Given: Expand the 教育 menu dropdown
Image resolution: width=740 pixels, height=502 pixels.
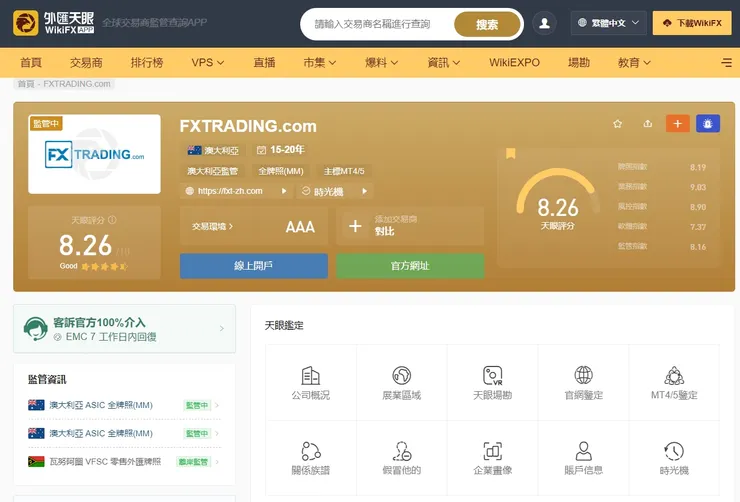Looking at the screenshot, I should (634, 62).
